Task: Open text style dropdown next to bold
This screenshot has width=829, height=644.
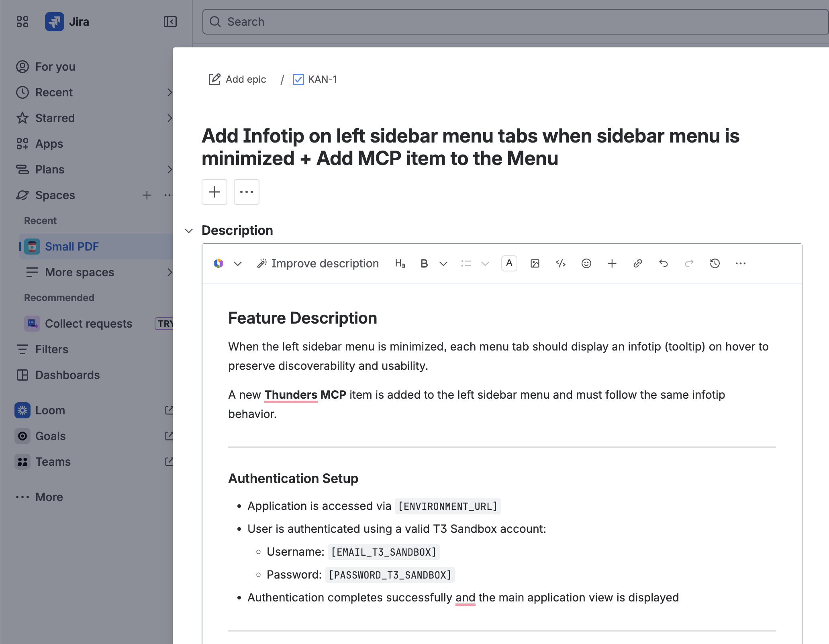Action: (x=443, y=263)
